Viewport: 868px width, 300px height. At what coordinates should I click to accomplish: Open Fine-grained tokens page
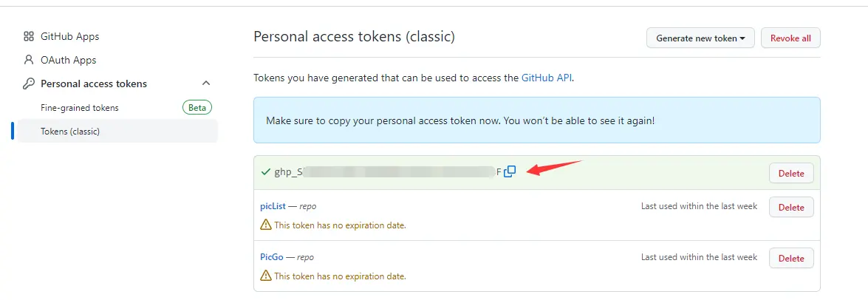click(x=80, y=108)
